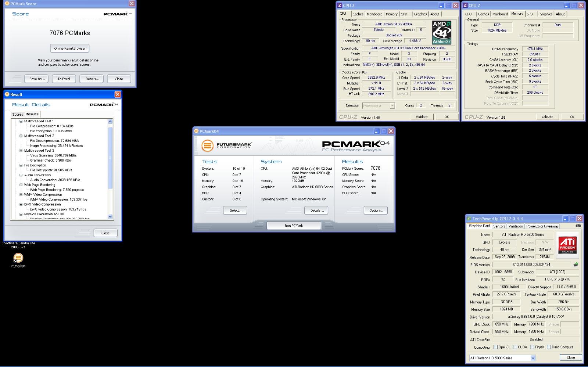Click Validate in the CPU-Z CPU window
588x367 pixels.
click(x=422, y=117)
